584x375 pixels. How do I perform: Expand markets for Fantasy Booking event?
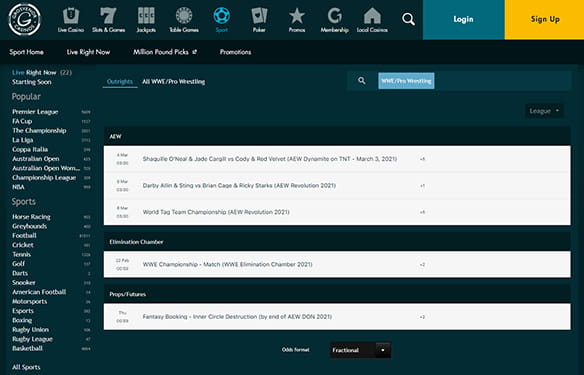422,317
